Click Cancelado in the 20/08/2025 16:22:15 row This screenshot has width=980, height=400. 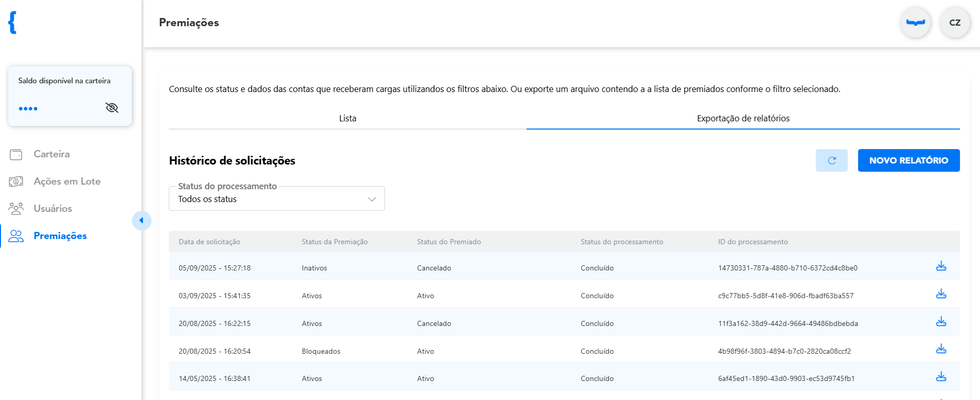(434, 323)
